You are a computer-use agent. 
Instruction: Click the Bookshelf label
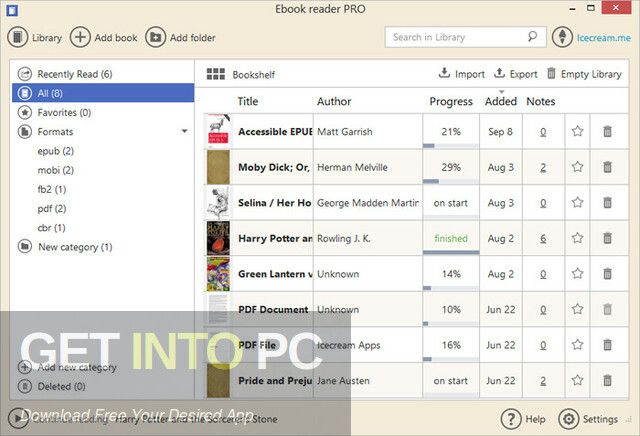[x=253, y=75]
